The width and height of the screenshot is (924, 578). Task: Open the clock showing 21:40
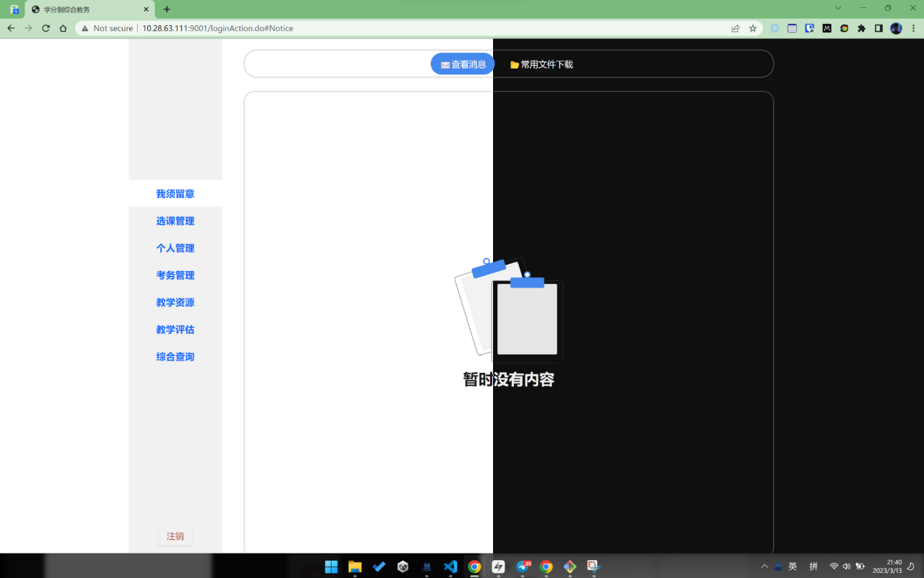[887, 566]
